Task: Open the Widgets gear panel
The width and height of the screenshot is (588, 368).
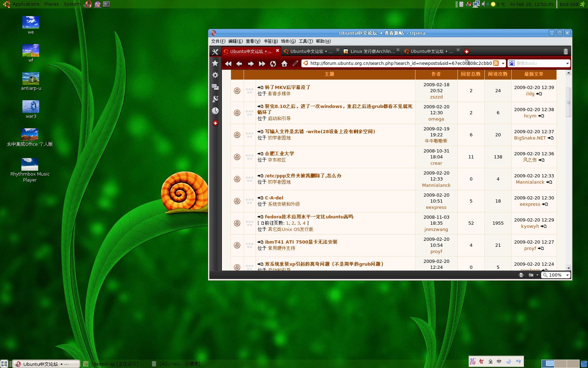Action: coord(215,75)
